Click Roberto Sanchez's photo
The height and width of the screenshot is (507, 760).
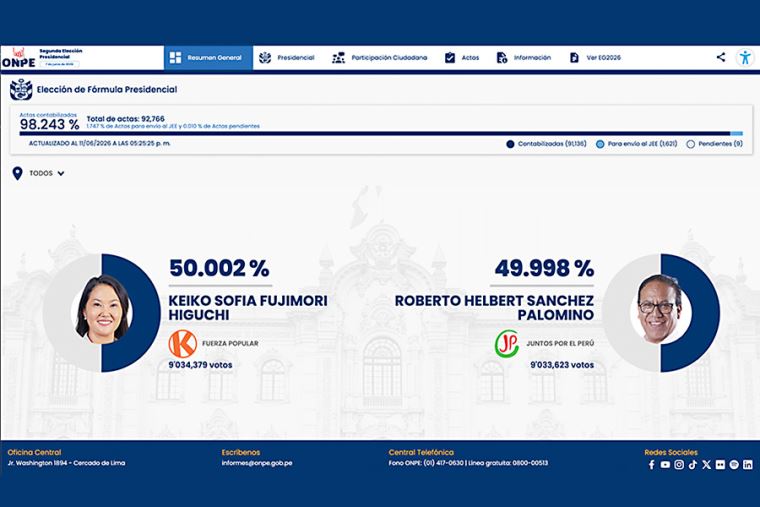tap(659, 310)
